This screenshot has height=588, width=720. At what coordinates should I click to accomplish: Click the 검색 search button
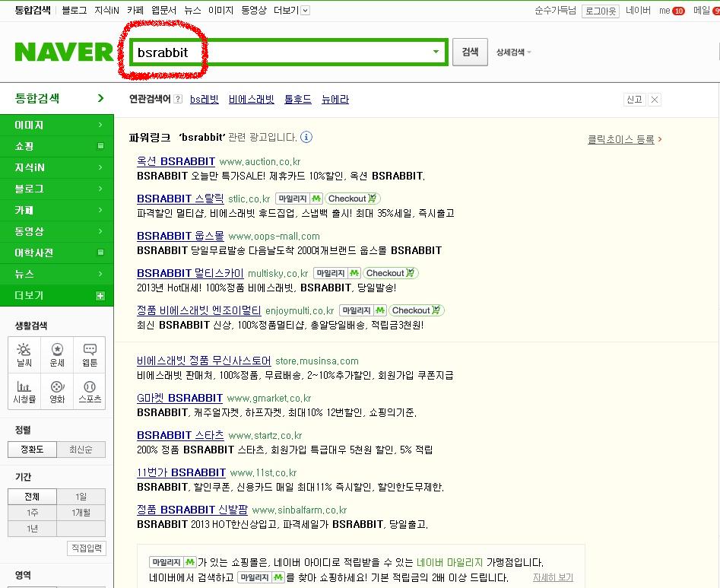tap(470, 52)
